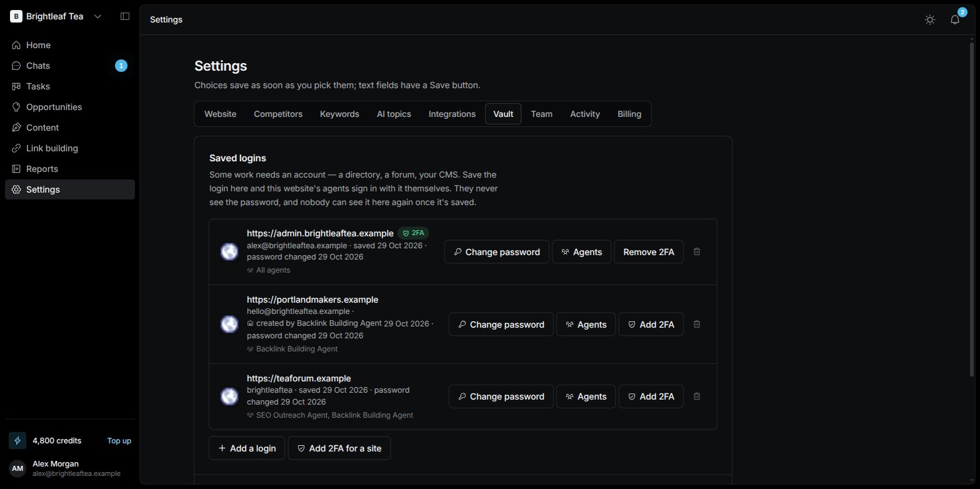Open Agents for admin.brightleaftea.example login
The width and height of the screenshot is (980, 489).
pyautogui.click(x=582, y=252)
